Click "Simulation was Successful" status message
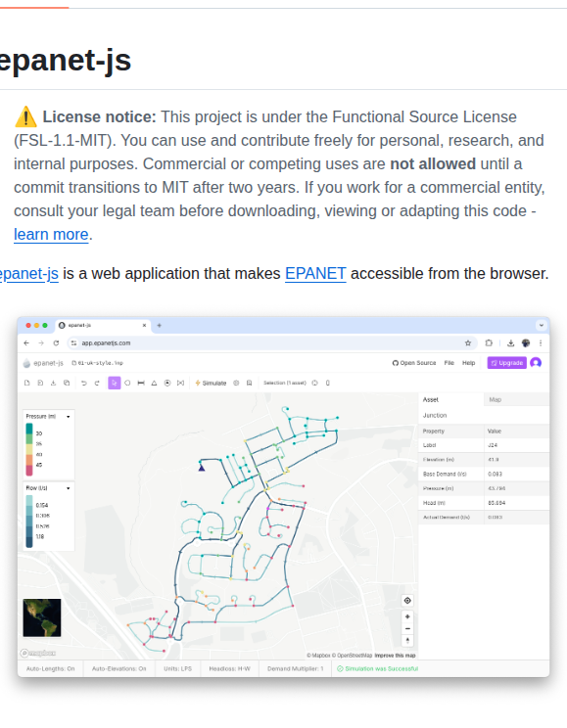The height and width of the screenshot is (728, 567). point(377,669)
